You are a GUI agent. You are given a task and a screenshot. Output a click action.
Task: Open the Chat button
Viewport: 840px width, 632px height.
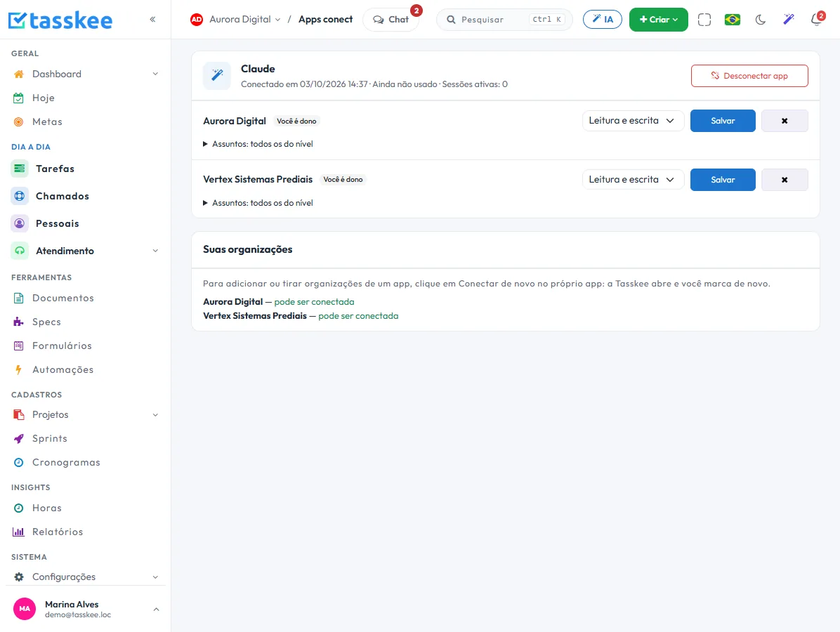tap(391, 20)
